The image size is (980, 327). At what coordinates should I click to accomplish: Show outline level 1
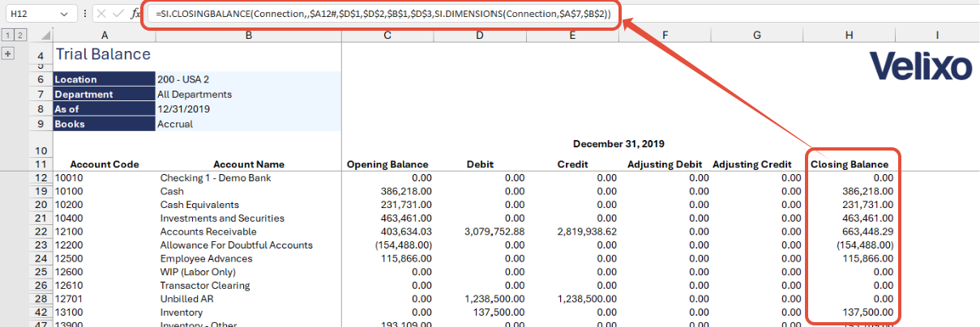7,36
